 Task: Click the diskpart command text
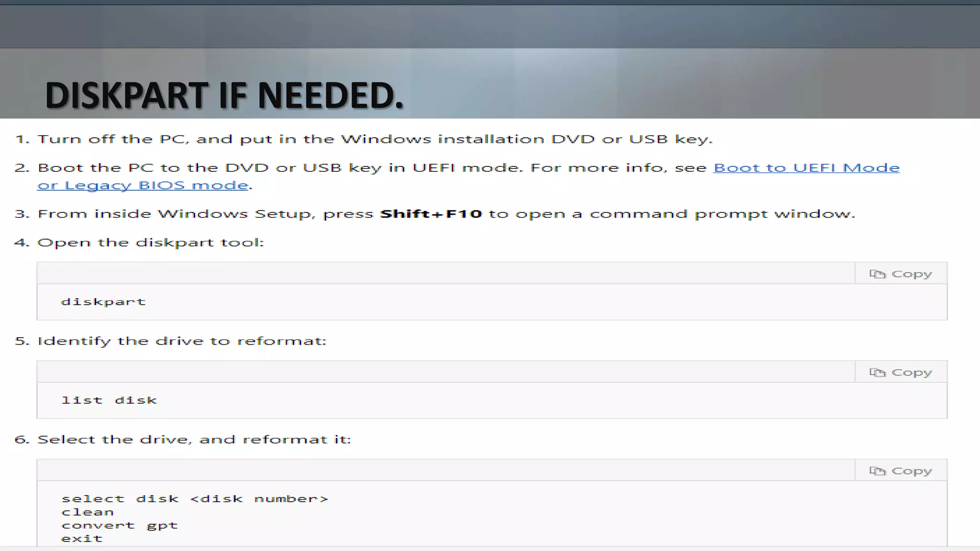(103, 302)
